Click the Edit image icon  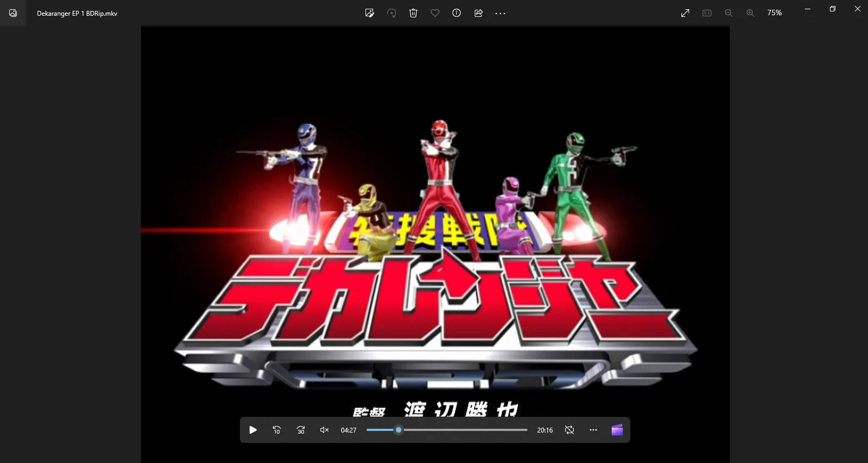pyautogui.click(x=370, y=13)
